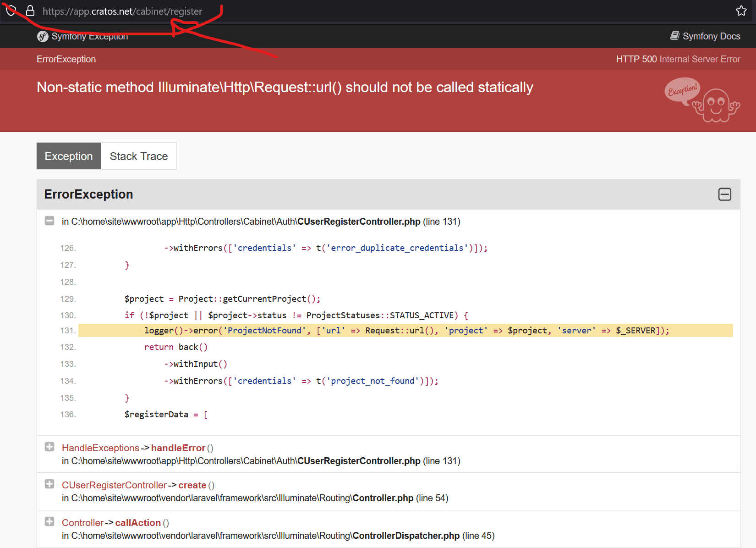Expand the HandleExceptions handleError trace
Image resolution: width=756 pixels, height=548 pixels.
[49, 447]
